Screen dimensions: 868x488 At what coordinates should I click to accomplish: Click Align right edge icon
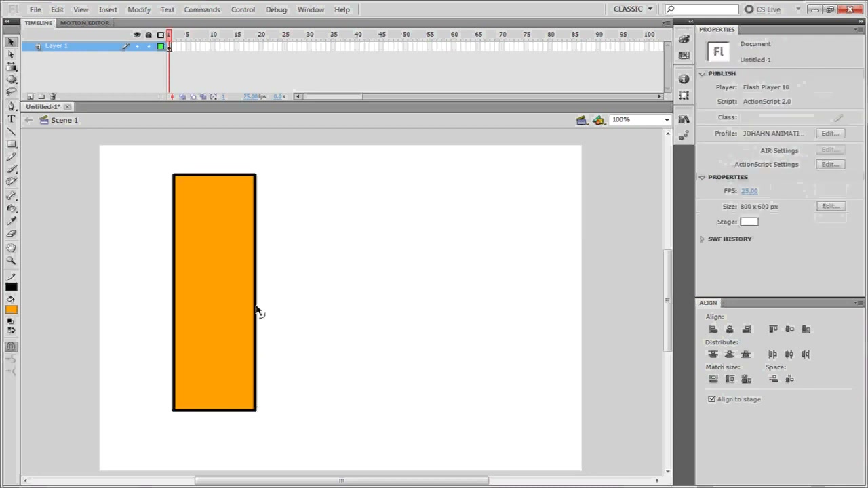coord(747,329)
